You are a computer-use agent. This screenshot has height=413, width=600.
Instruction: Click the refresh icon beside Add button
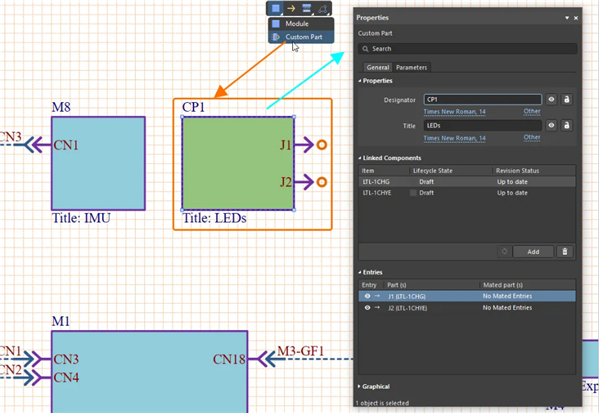[x=505, y=252]
